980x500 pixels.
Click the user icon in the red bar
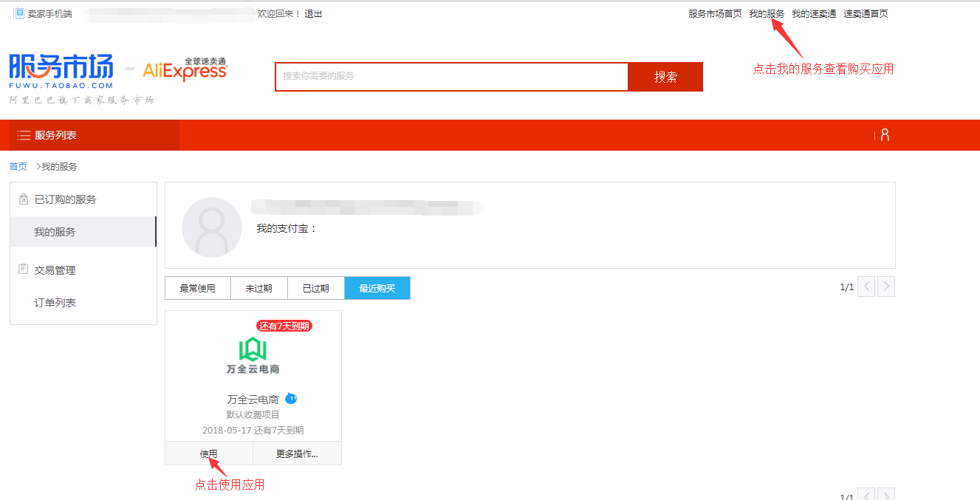pyautogui.click(x=885, y=135)
